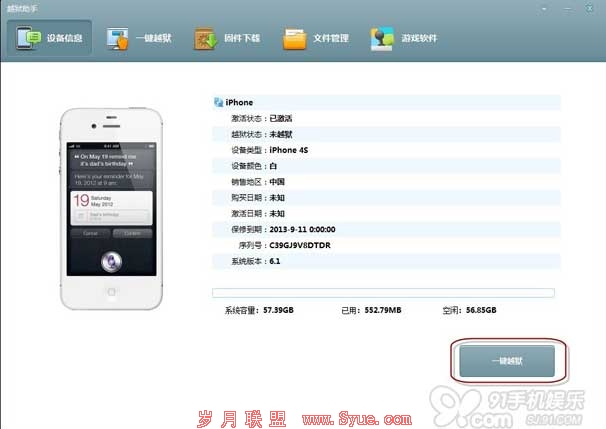The height and width of the screenshot is (429, 606).
Task: Minimize the 越狱助手 window
Action: pyautogui.click(x=567, y=9)
